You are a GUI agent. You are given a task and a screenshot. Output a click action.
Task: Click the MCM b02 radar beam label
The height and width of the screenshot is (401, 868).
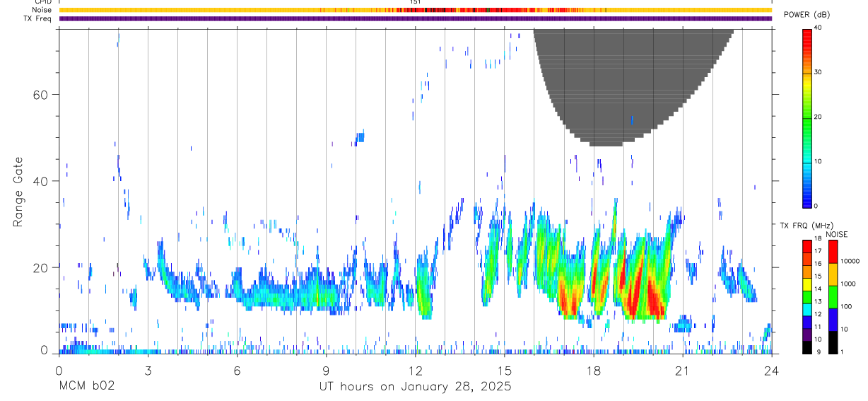[86, 386]
